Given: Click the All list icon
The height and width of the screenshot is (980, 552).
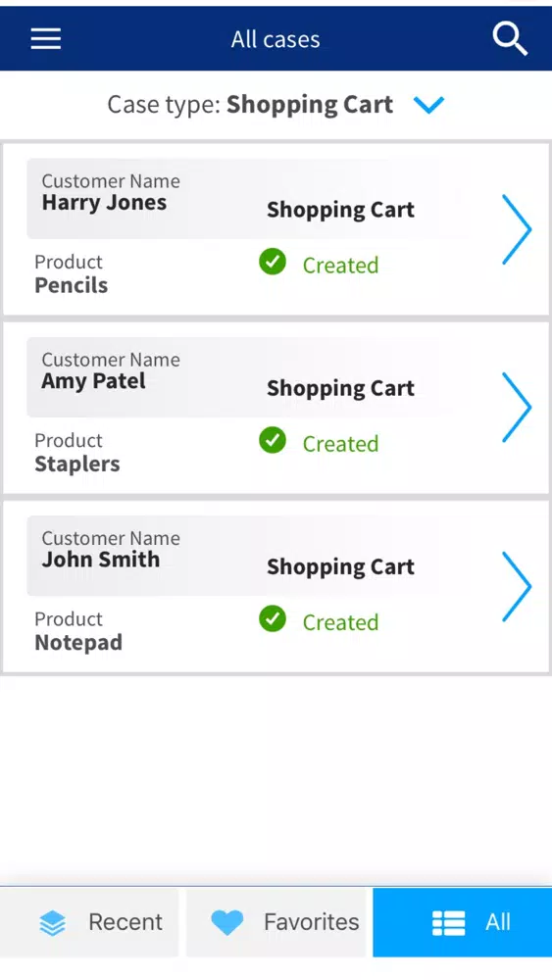Looking at the screenshot, I should tap(448, 922).
